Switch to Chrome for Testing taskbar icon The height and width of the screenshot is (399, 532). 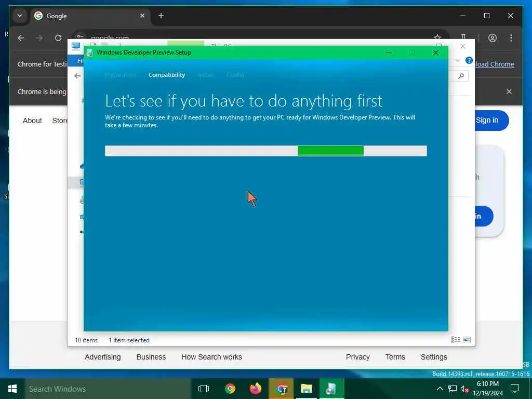pos(281,389)
